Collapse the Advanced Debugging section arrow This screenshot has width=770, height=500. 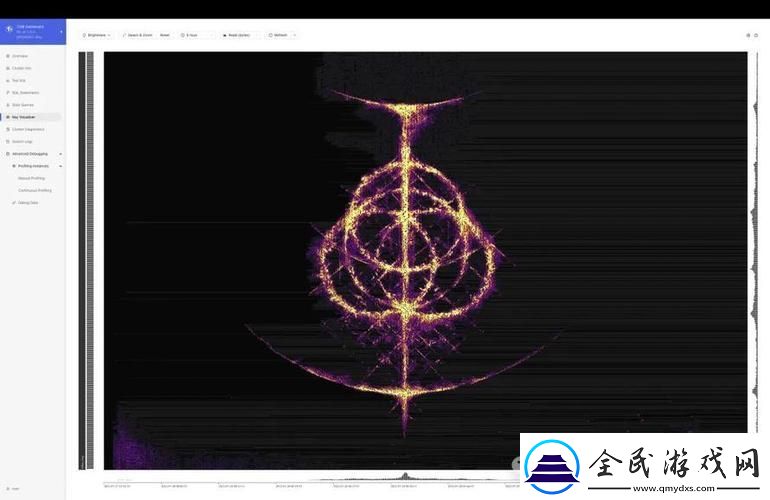pyautogui.click(x=60, y=154)
